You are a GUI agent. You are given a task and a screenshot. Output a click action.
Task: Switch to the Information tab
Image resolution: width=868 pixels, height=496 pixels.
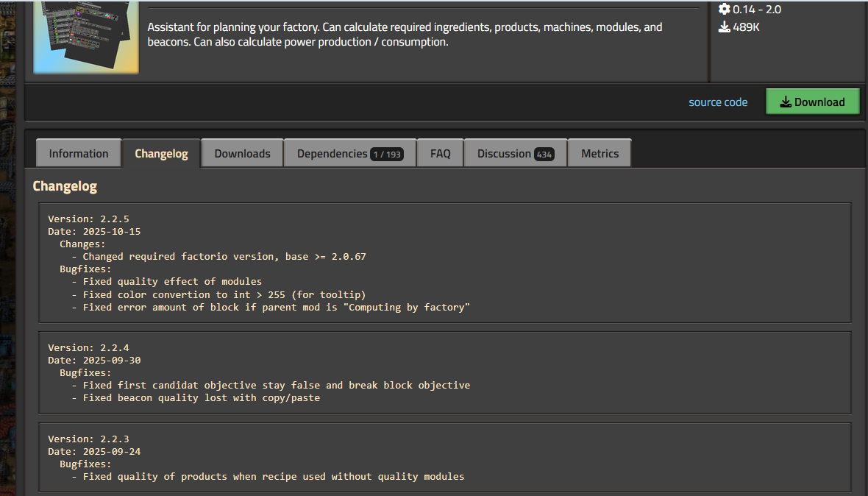(79, 153)
